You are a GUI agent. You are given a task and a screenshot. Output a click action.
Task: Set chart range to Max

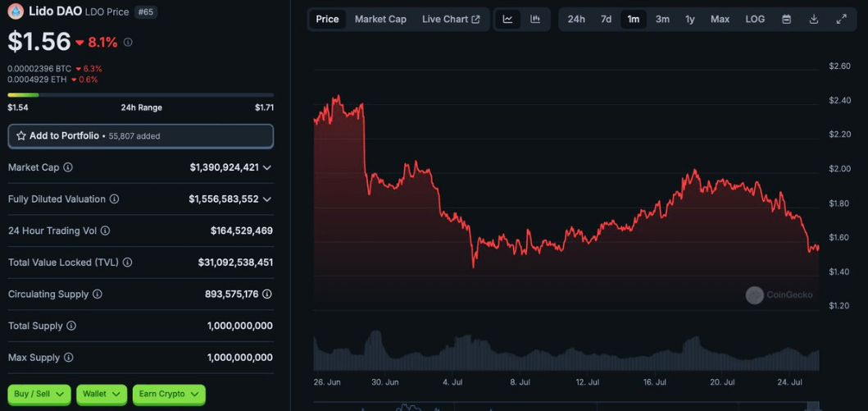click(720, 20)
